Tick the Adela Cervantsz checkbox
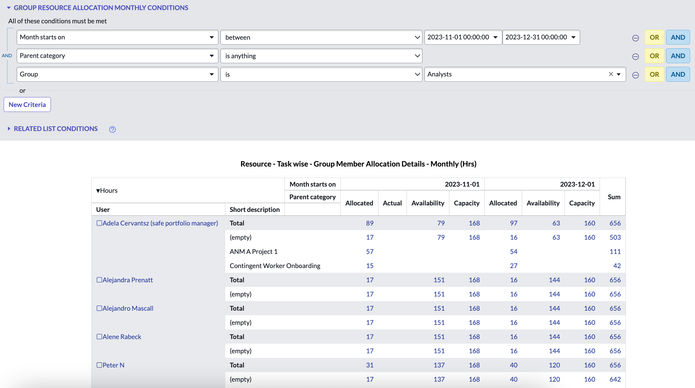Screen dimensions: 695x388 (x=99, y=223)
